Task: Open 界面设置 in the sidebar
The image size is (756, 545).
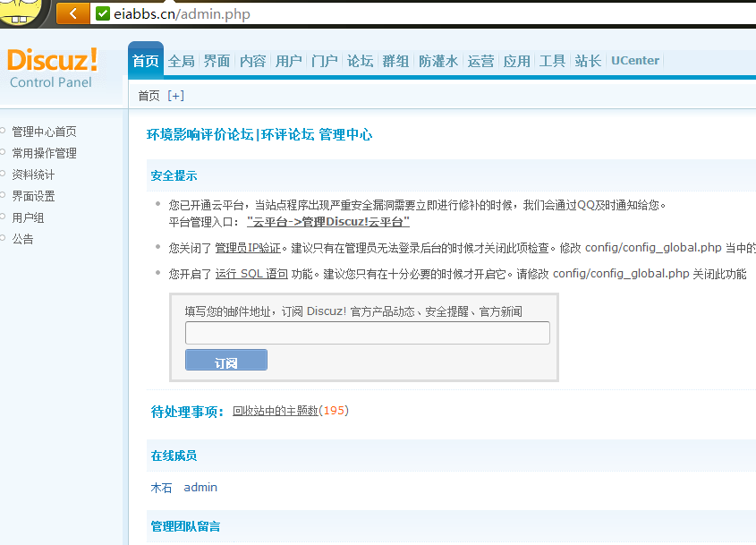Action: [x=33, y=196]
